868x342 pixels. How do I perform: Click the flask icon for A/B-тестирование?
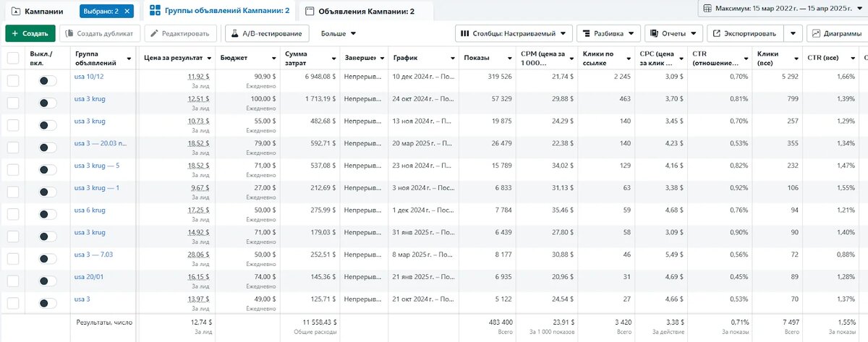(x=236, y=33)
